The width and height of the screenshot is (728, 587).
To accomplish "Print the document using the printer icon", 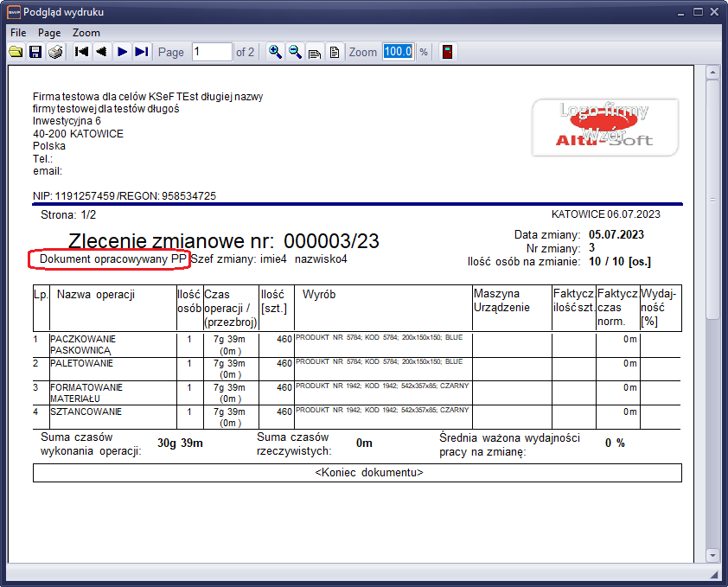I will (55, 52).
